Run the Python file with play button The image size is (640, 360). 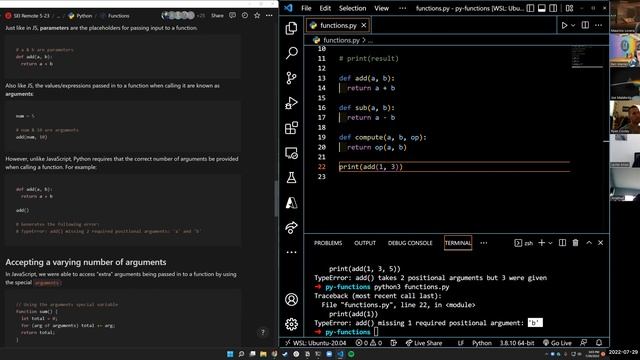(x=564, y=25)
